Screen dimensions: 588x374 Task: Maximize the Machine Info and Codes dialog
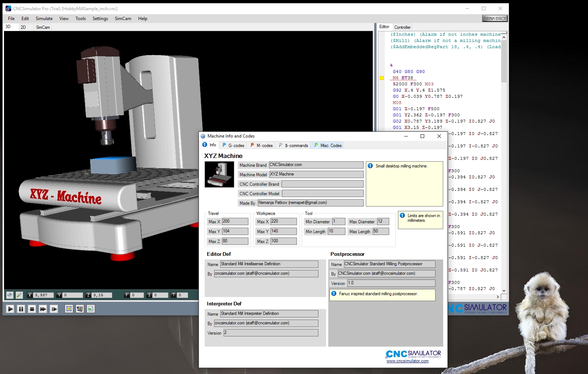pos(422,136)
